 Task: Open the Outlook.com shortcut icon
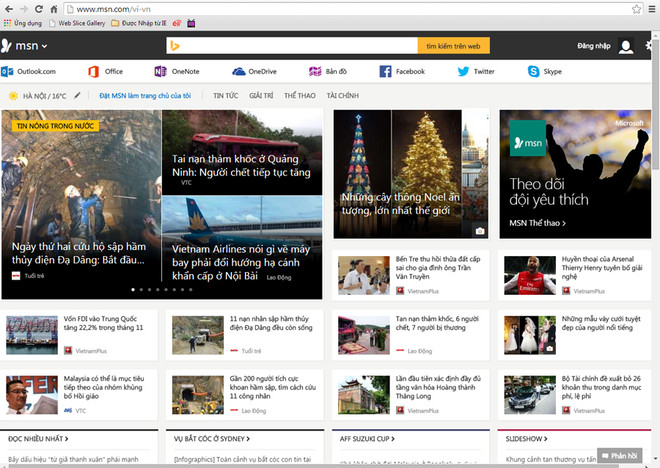click(7, 71)
